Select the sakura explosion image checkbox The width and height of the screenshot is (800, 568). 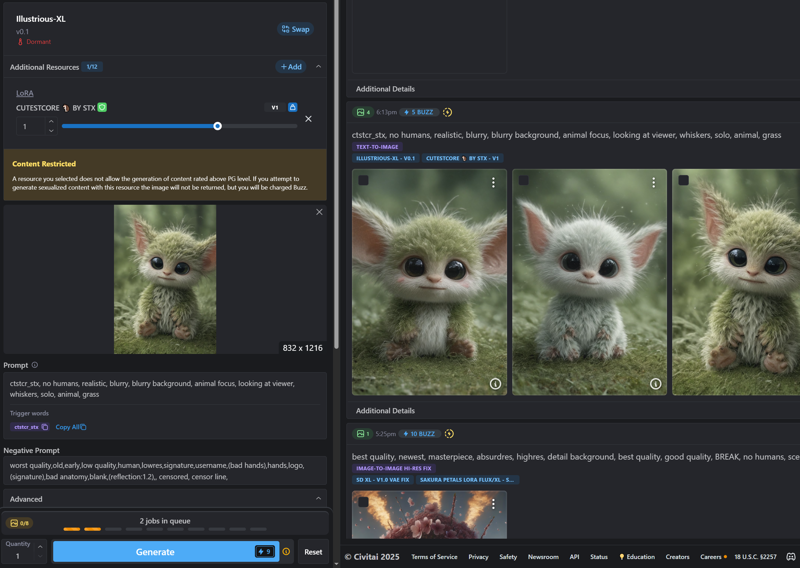[363, 502]
